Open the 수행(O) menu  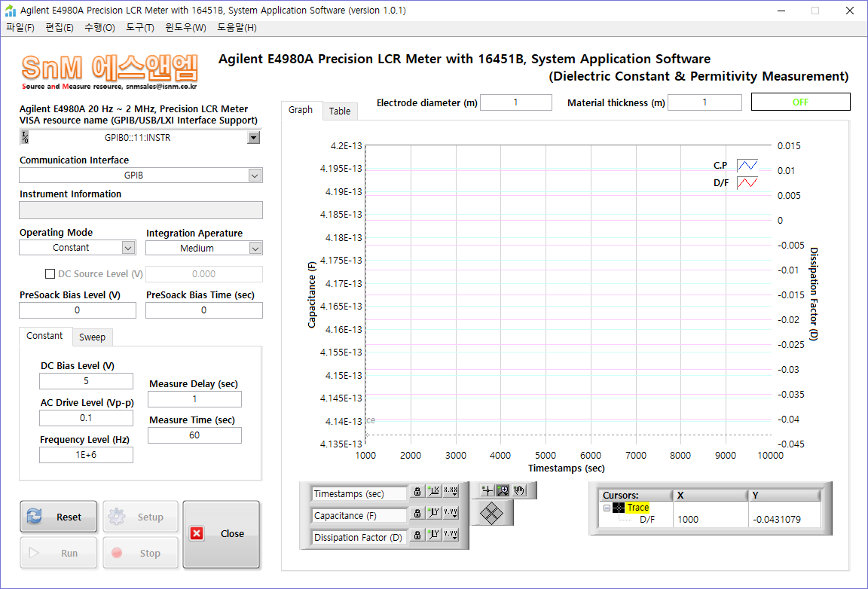99,28
